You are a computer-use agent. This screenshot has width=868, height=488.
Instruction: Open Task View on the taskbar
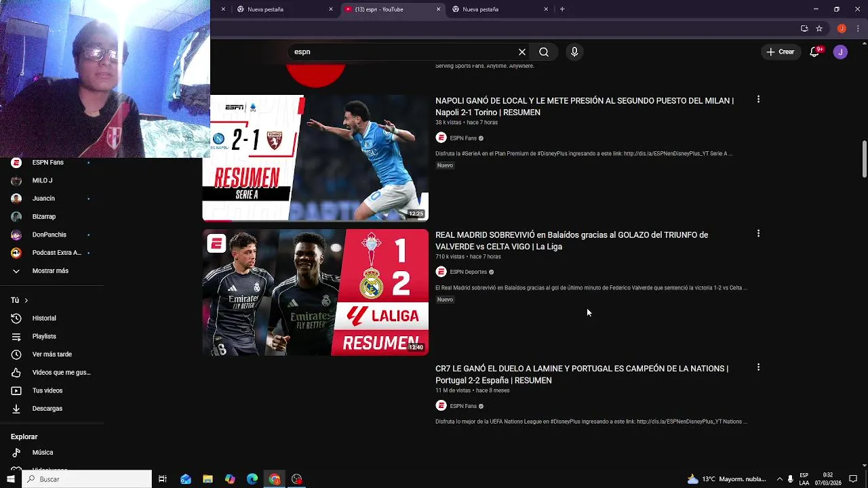pos(163,479)
